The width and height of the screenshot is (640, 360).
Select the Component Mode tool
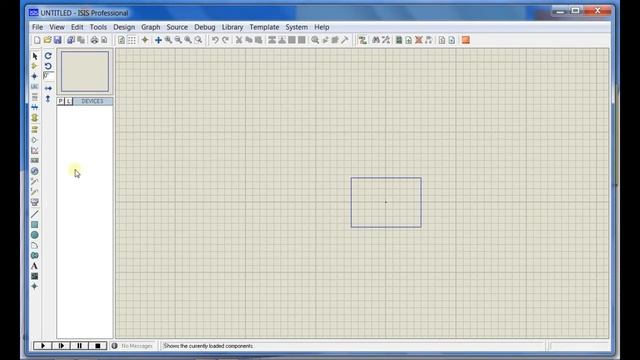click(35, 66)
